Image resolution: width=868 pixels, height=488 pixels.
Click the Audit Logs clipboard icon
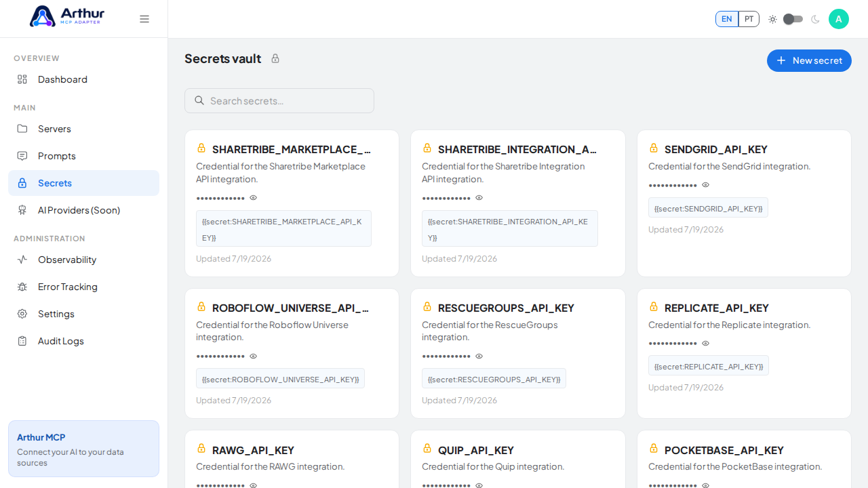click(x=22, y=341)
